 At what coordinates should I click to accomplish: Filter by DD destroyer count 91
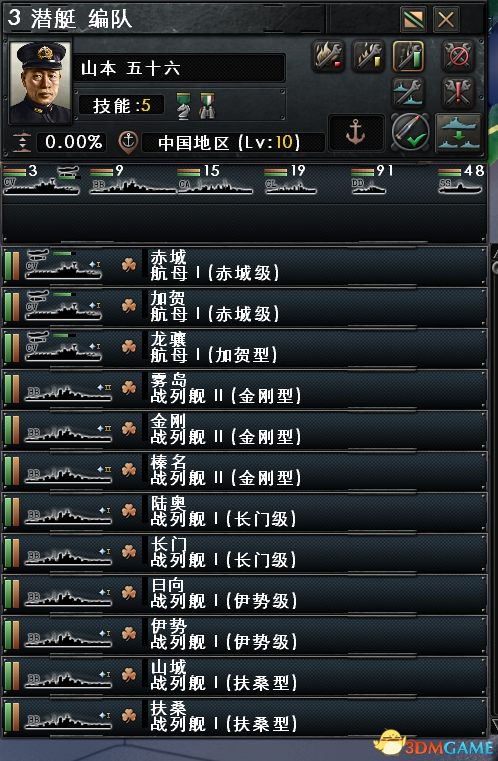click(371, 180)
